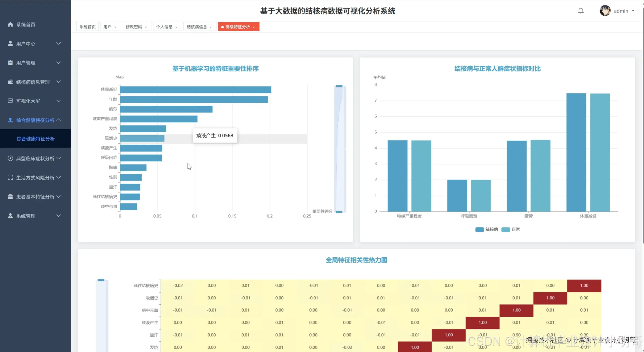This screenshot has height=352, width=644.
Task: Click the 典型临床症状分析 compass icon
Action: [x=10, y=158]
